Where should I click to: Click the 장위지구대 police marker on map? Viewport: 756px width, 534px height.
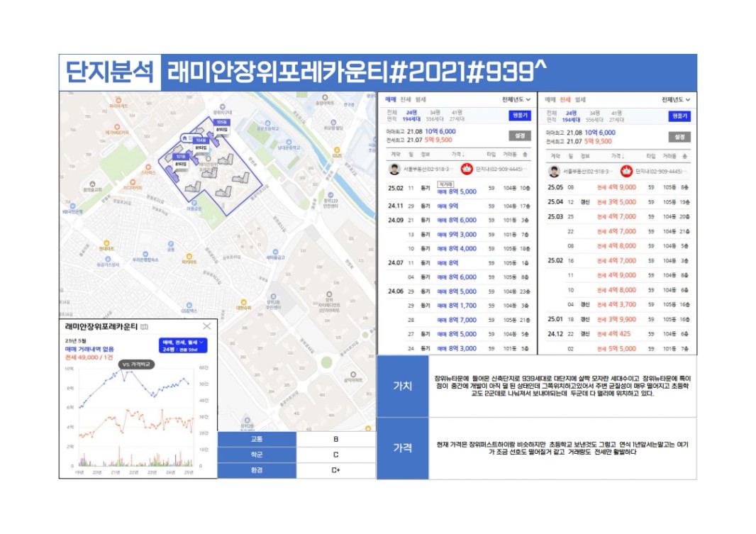point(222,107)
